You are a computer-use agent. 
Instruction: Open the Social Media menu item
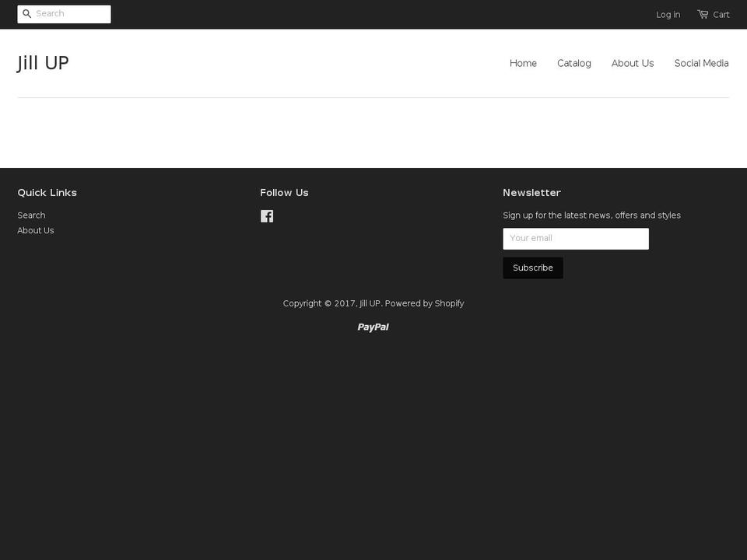point(701,63)
